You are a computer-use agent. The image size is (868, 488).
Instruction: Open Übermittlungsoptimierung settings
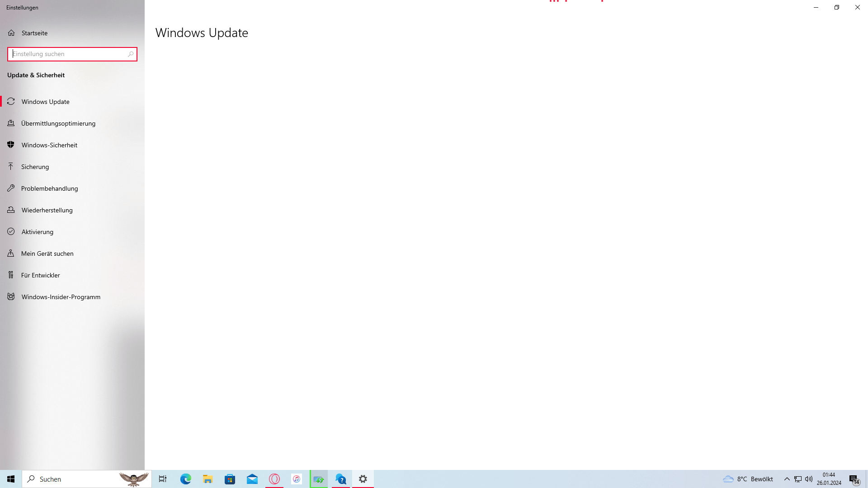72,123
